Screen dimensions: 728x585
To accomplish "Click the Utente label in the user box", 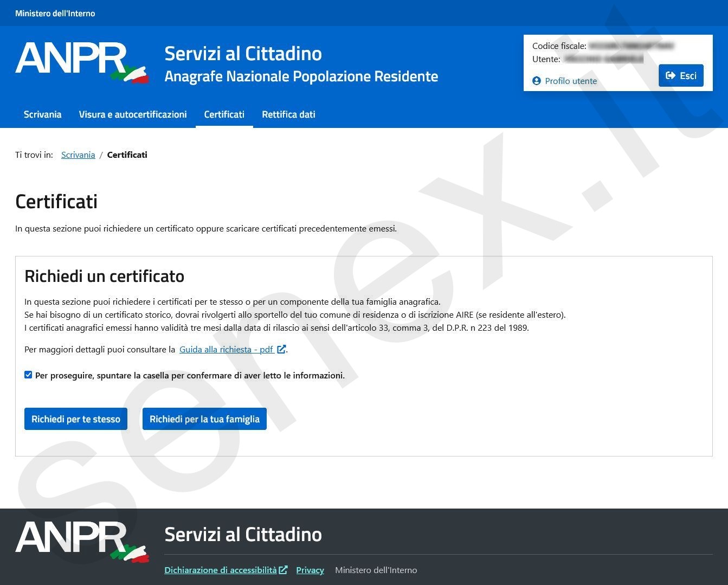I will click(546, 59).
